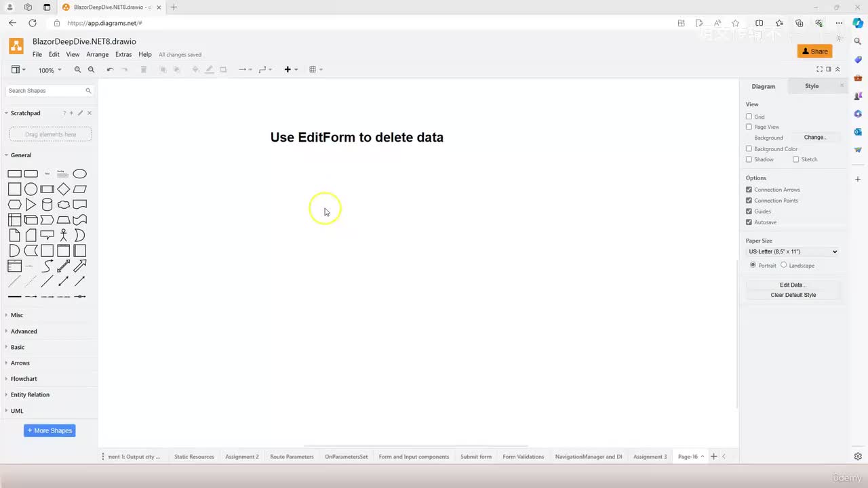Choose the note shape with folded corner
This screenshot has width=868, height=488.
[x=14, y=235]
